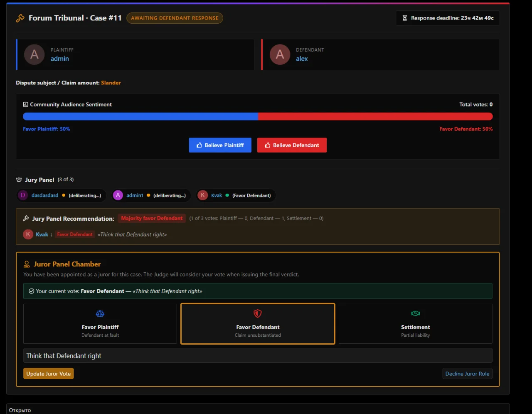Image resolution: width=532 pixels, height=414 pixels.
Task: Click the gavel icon beside Forum Tribunal title
Action: click(20, 18)
